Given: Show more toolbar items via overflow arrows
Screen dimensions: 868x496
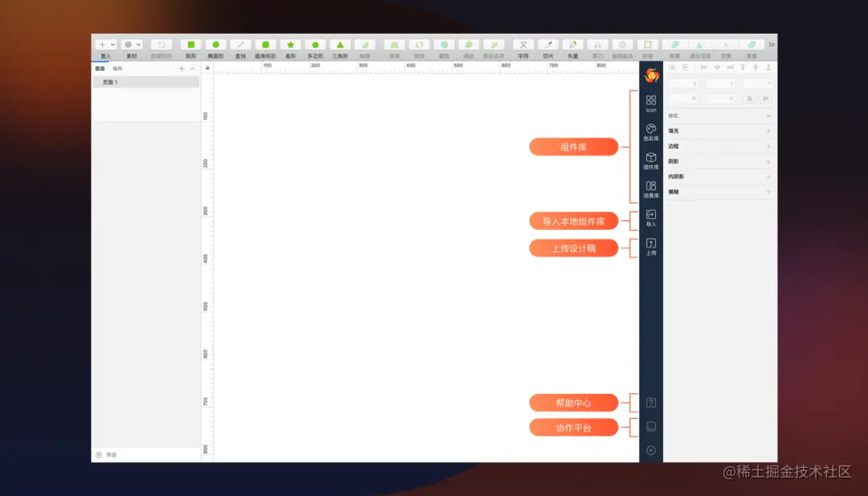Looking at the screenshot, I should click(x=771, y=45).
